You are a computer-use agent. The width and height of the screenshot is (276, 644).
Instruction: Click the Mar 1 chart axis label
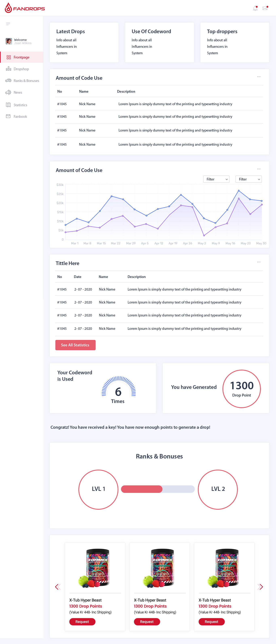(75, 243)
